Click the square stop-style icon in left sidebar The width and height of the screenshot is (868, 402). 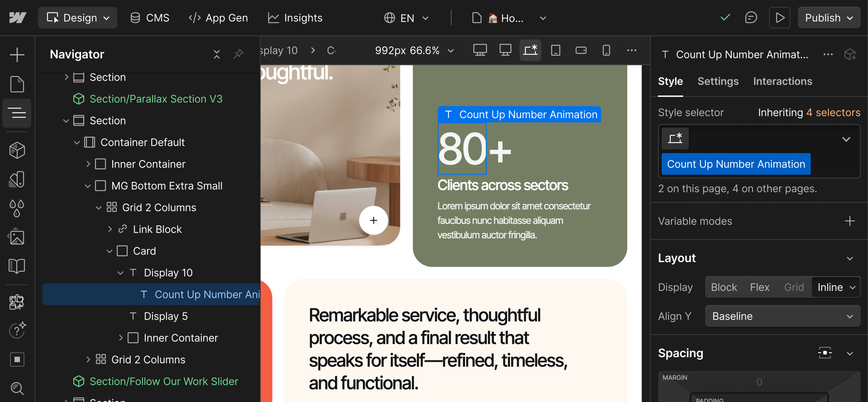17,359
